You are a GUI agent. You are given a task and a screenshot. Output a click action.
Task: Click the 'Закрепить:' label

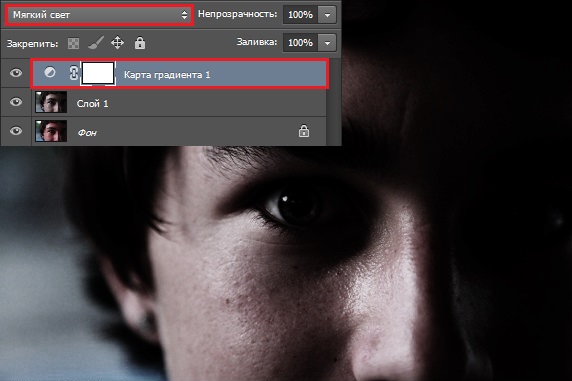[x=32, y=44]
